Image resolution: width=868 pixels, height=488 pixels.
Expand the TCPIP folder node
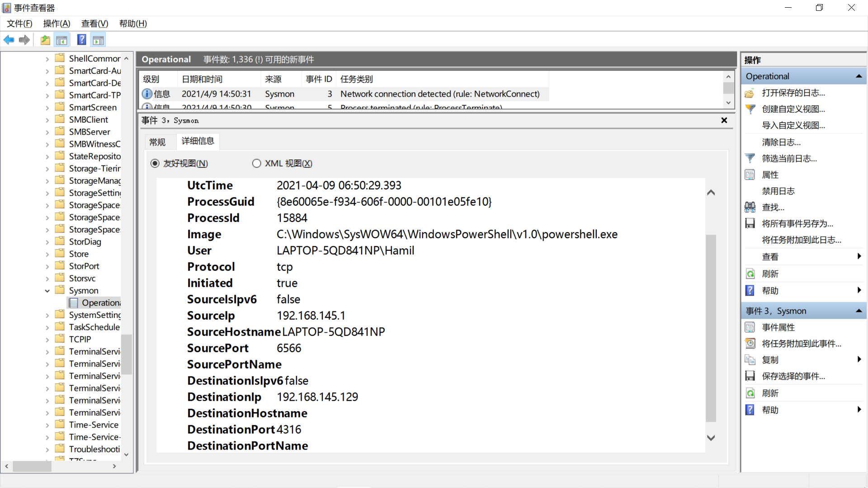(x=47, y=340)
